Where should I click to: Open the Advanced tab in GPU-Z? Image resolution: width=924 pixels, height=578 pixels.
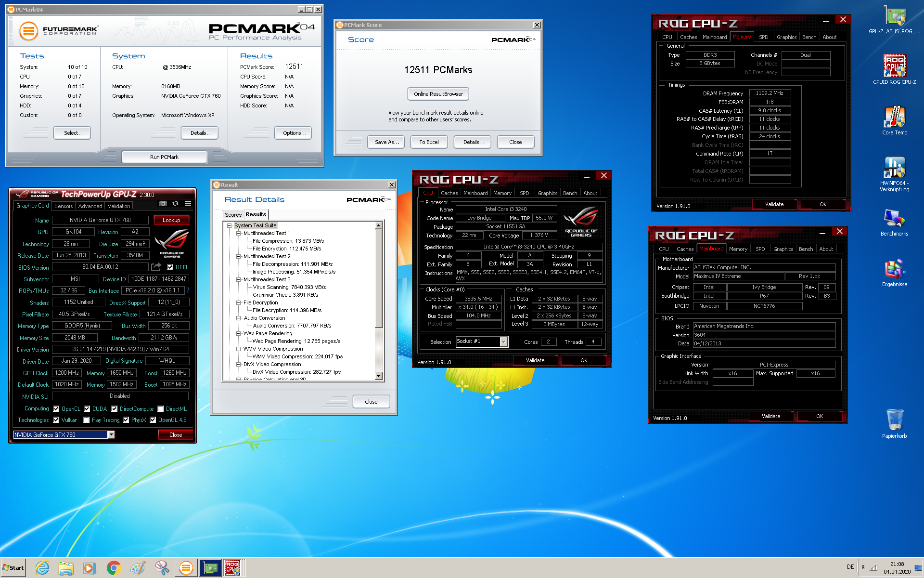pyautogui.click(x=90, y=206)
